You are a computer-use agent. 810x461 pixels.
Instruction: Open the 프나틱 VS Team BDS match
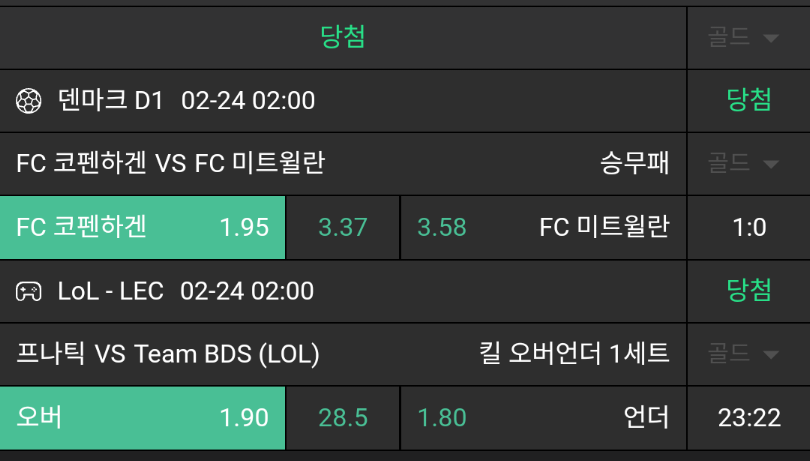[168, 354]
